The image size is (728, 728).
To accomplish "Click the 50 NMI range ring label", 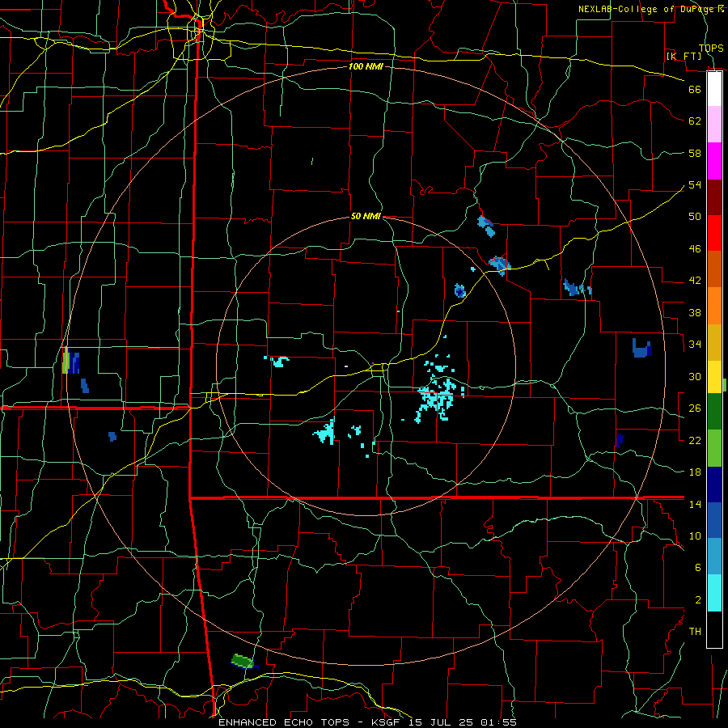I will [366, 216].
